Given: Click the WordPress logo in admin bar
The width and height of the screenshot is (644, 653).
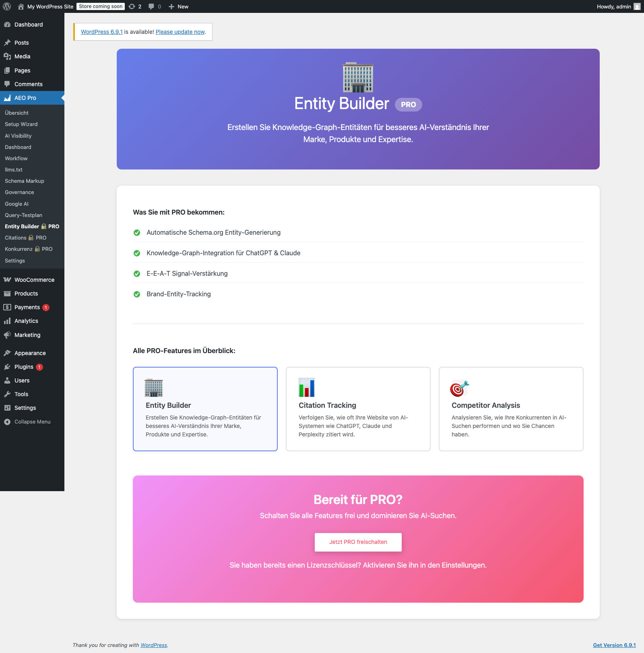Looking at the screenshot, I should coord(7,6).
